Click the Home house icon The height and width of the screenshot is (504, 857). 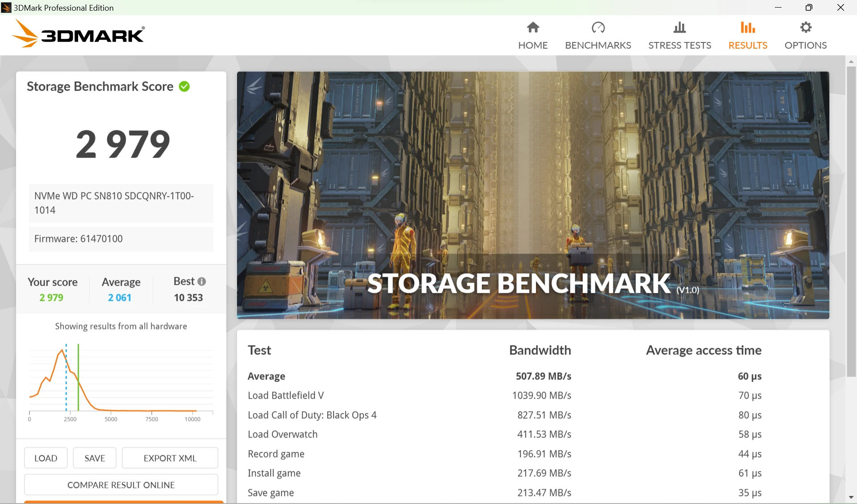533,28
